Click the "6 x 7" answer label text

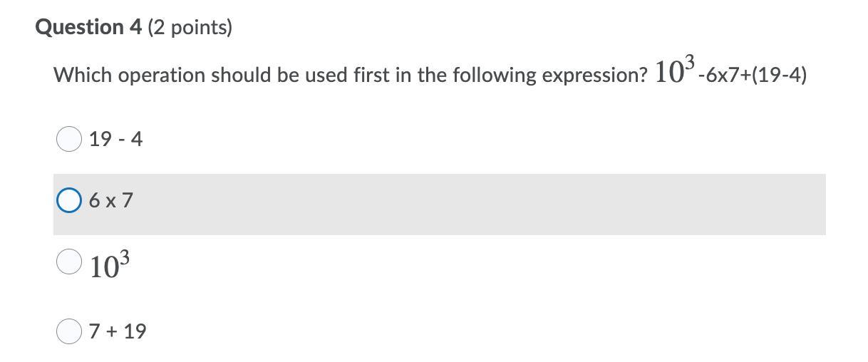click(x=111, y=201)
